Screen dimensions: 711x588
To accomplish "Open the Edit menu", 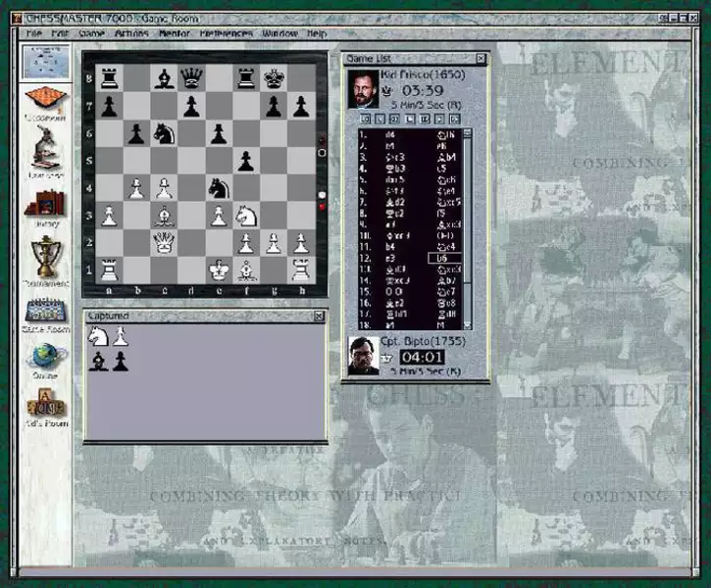I will click(60, 33).
